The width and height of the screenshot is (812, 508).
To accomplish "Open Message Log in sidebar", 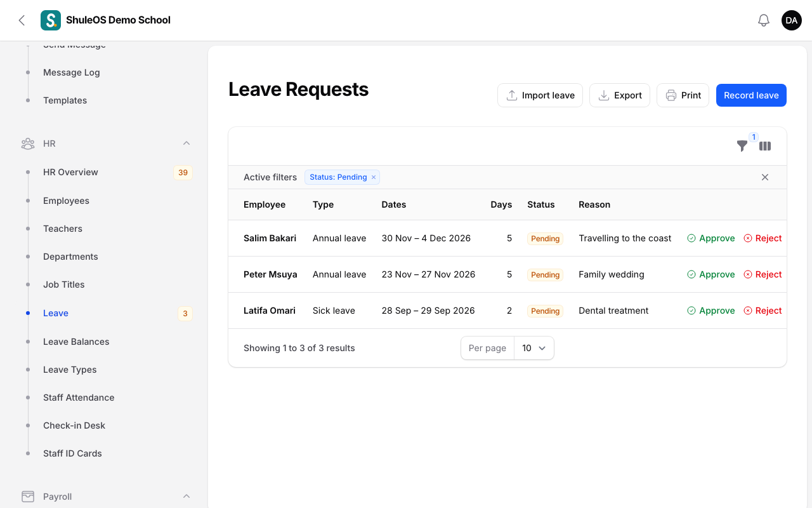I will click(x=72, y=72).
